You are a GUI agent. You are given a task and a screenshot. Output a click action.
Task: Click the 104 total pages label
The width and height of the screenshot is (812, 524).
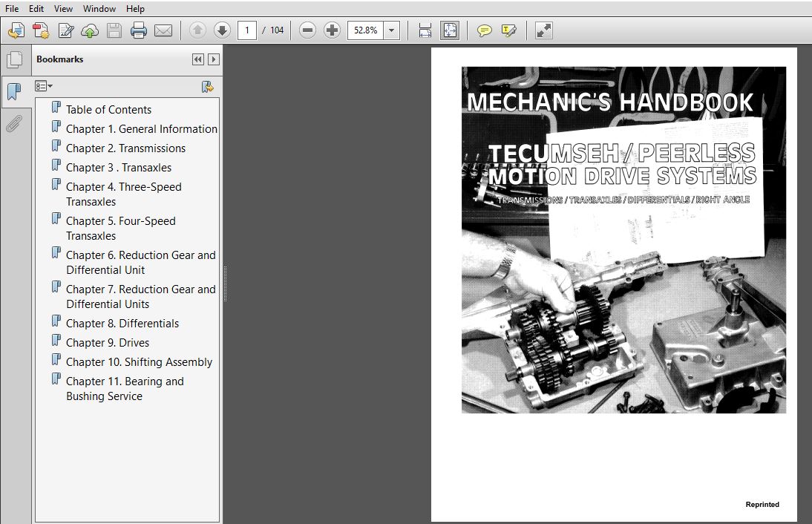(x=277, y=30)
